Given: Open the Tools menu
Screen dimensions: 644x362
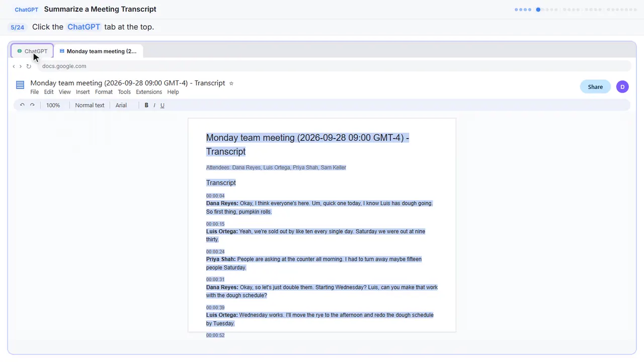Looking at the screenshot, I should pos(124,92).
